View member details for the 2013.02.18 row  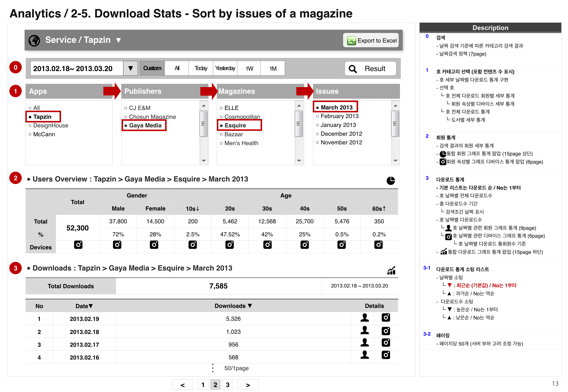(365, 330)
